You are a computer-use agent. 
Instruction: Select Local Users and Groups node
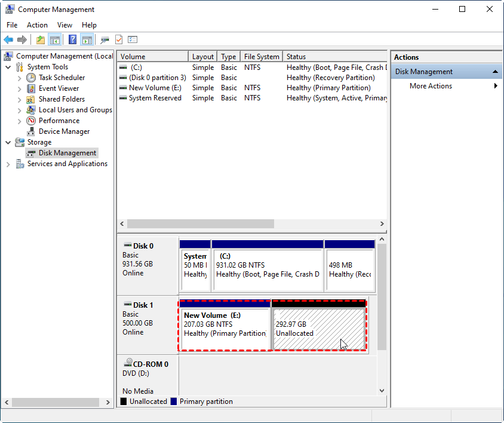(75, 110)
